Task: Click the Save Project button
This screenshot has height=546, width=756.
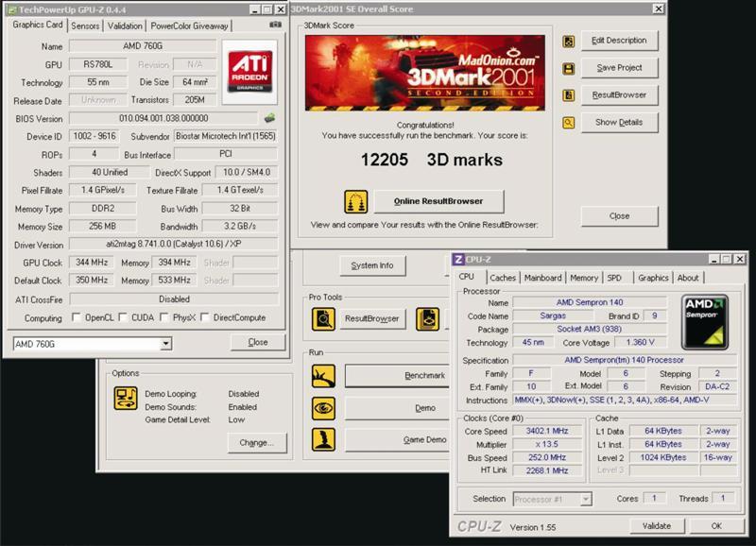Action: tap(619, 68)
